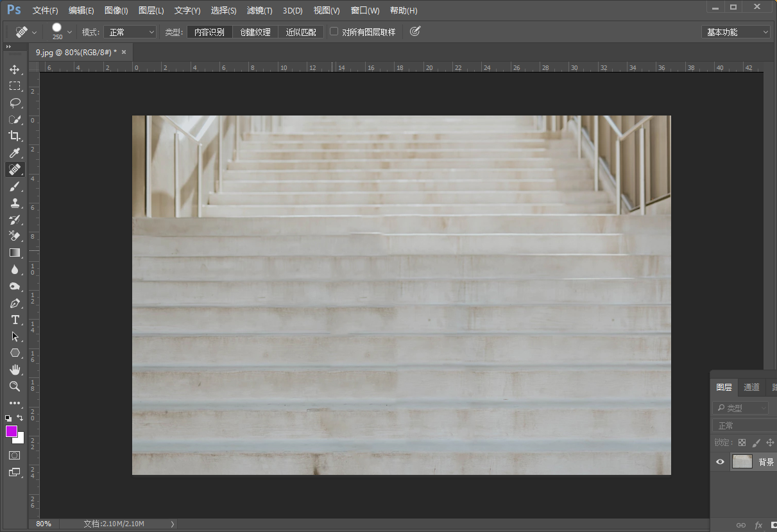Toggle lock image pixels brush icon
This screenshot has height=532, width=777.
pyautogui.click(x=756, y=443)
